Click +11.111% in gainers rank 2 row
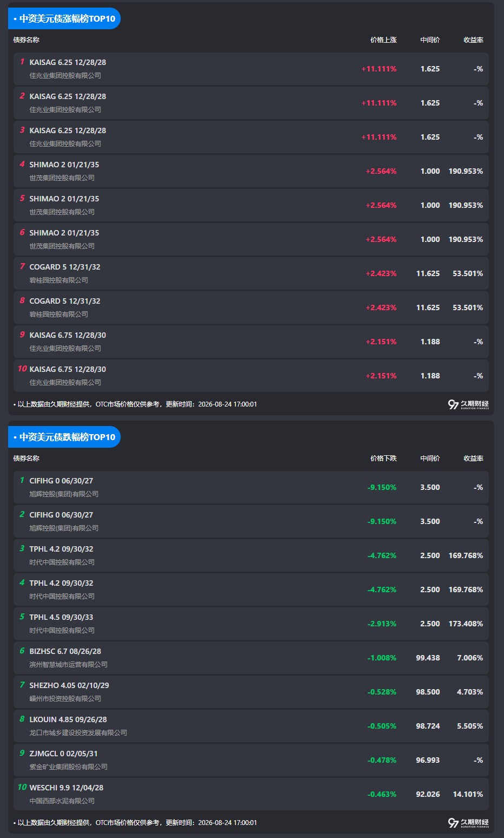Viewport: 504px width, 838px height. (379, 103)
